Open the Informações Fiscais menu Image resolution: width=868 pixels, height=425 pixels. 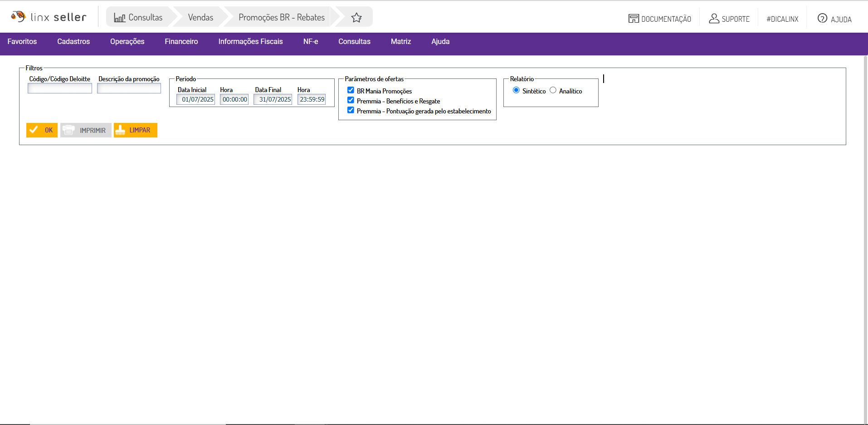(x=251, y=42)
